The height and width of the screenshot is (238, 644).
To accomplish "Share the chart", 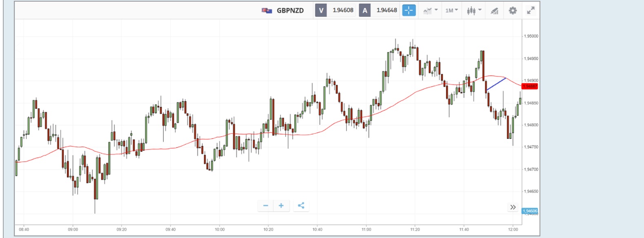I will pyautogui.click(x=301, y=205).
